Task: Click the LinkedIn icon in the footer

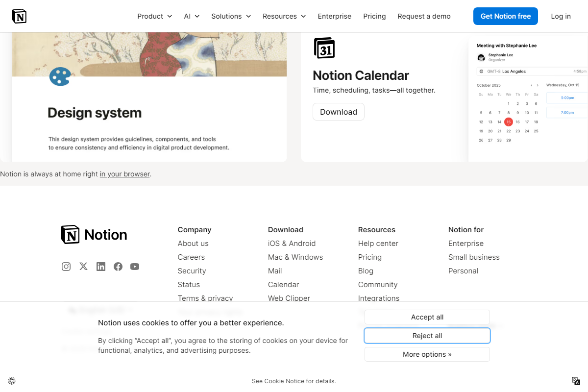Action: coord(101,266)
